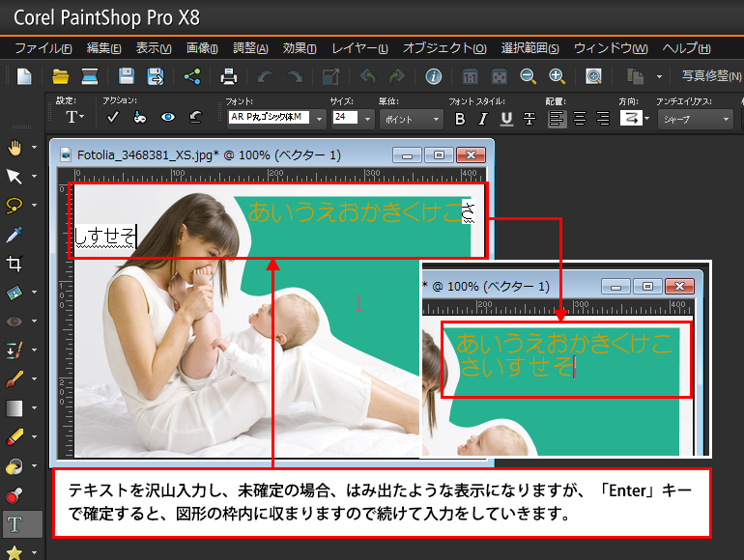Open the 効果 menu

[x=300, y=48]
